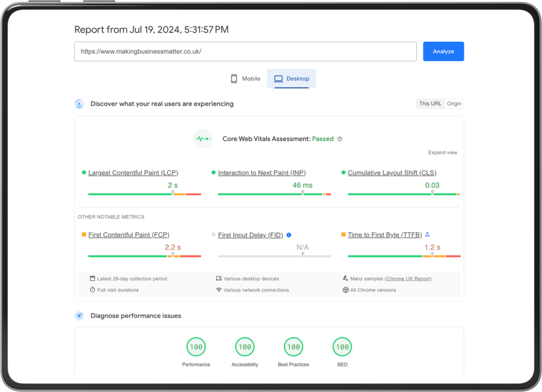The image size is (542, 392).
Task: Open Largest Contentful Paint (LCP) link
Action: pyautogui.click(x=133, y=173)
